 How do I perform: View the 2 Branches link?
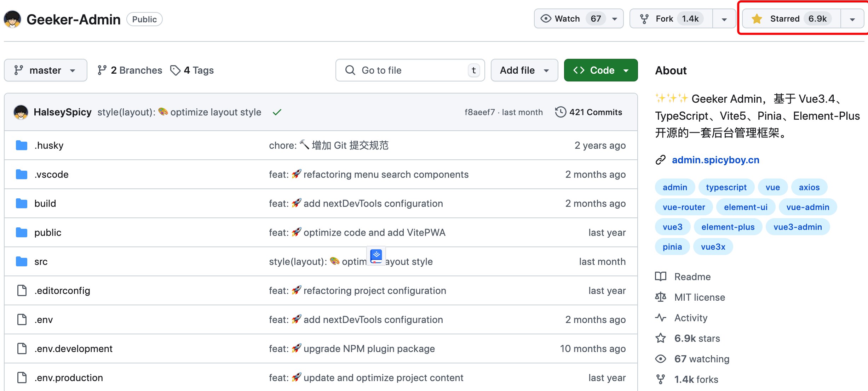pos(130,70)
